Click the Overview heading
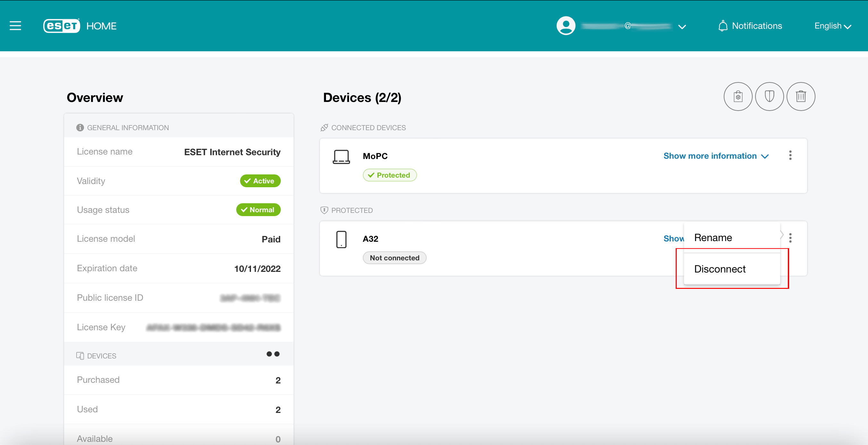This screenshot has width=868, height=445. [95, 97]
